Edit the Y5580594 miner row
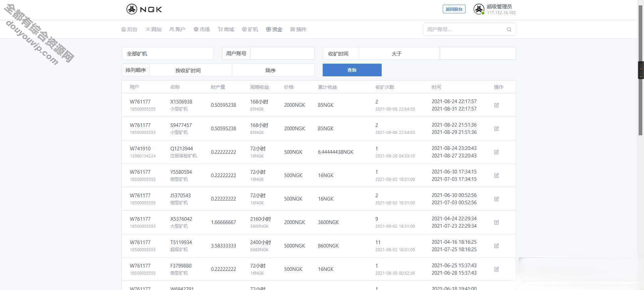This screenshot has width=644, height=290. click(x=496, y=175)
